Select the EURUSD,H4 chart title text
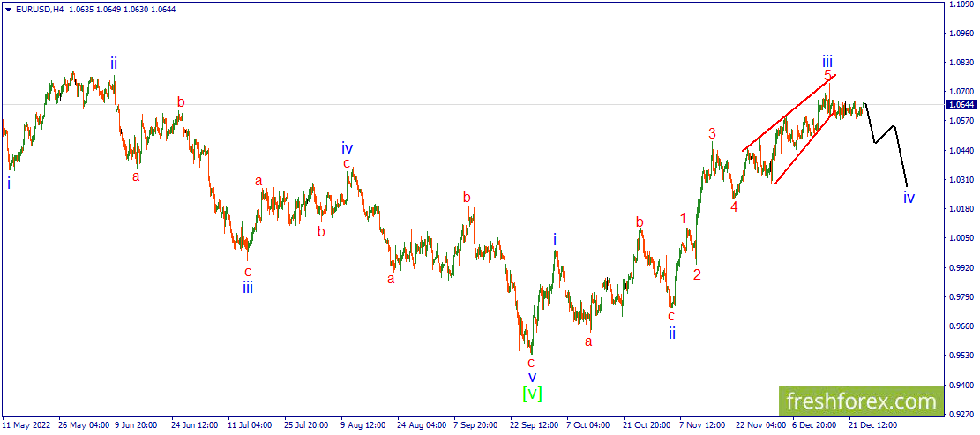980x435 pixels. (38, 10)
